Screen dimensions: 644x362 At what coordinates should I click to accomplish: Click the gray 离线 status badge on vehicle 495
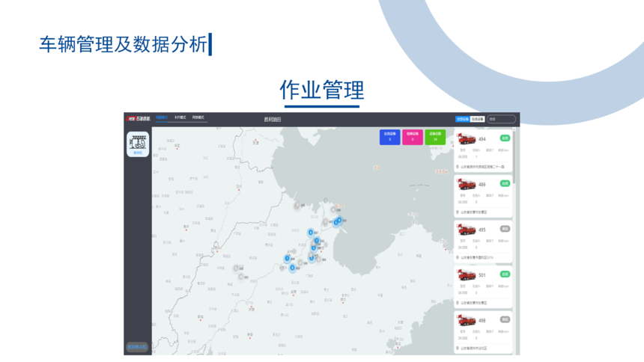click(x=505, y=229)
